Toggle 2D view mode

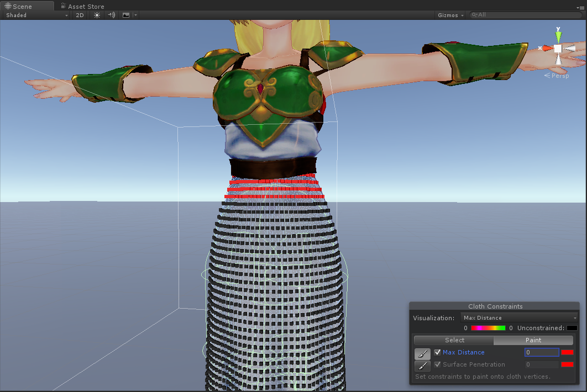click(80, 15)
